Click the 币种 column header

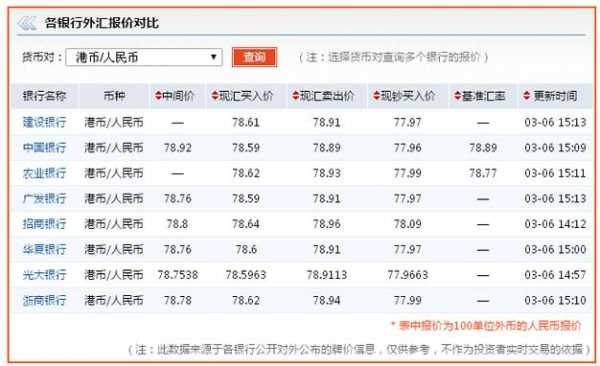coord(114,96)
